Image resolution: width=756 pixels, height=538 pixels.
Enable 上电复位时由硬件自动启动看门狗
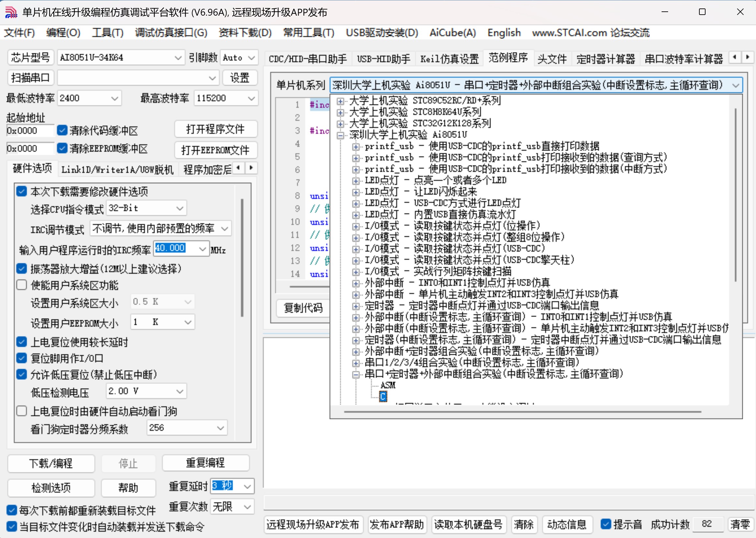[x=22, y=411]
